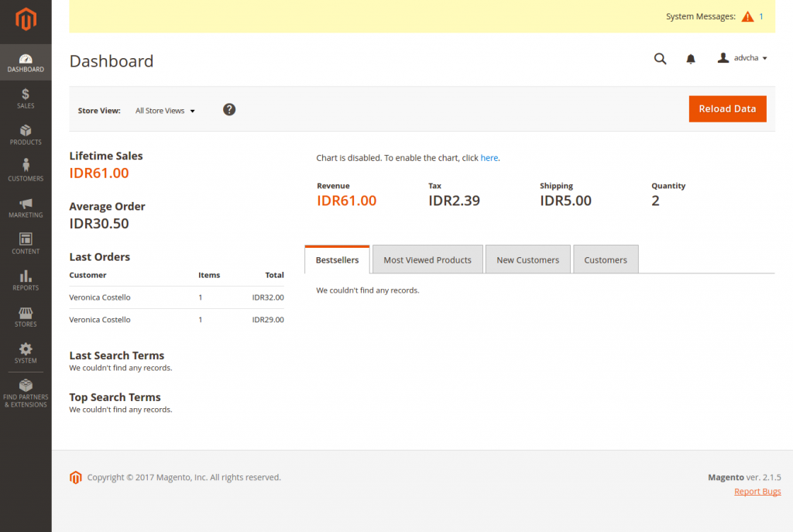The height and width of the screenshot is (532, 793).
Task: Open Stores in the sidebar
Action: (x=26, y=317)
